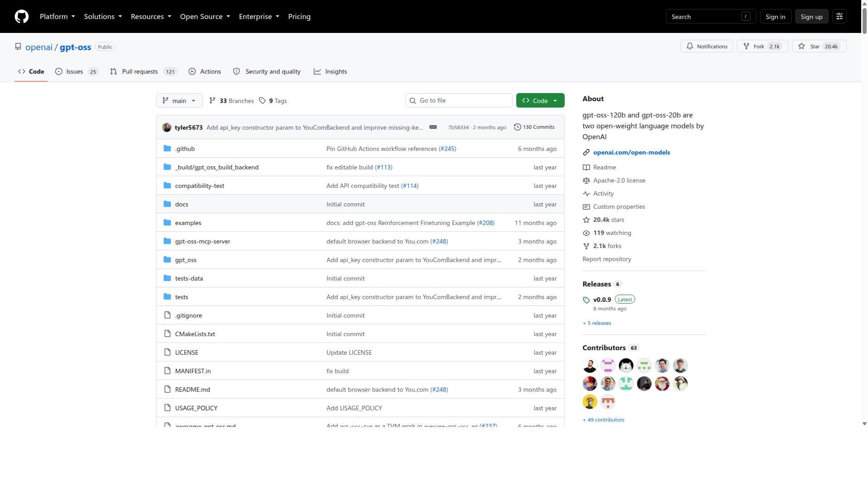Focus the Go to file input
Screen dimensions: 868x488
pyautogui.click(x=458, y=100)
